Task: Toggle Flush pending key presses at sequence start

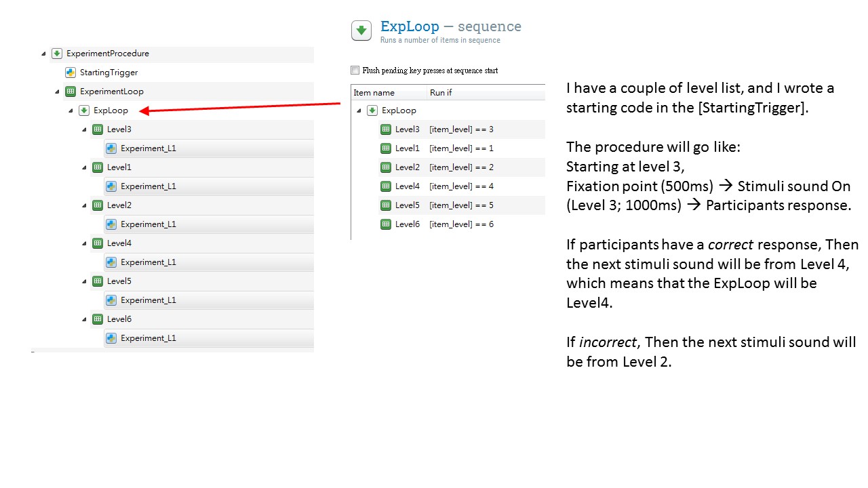Action: coord(355,70)
